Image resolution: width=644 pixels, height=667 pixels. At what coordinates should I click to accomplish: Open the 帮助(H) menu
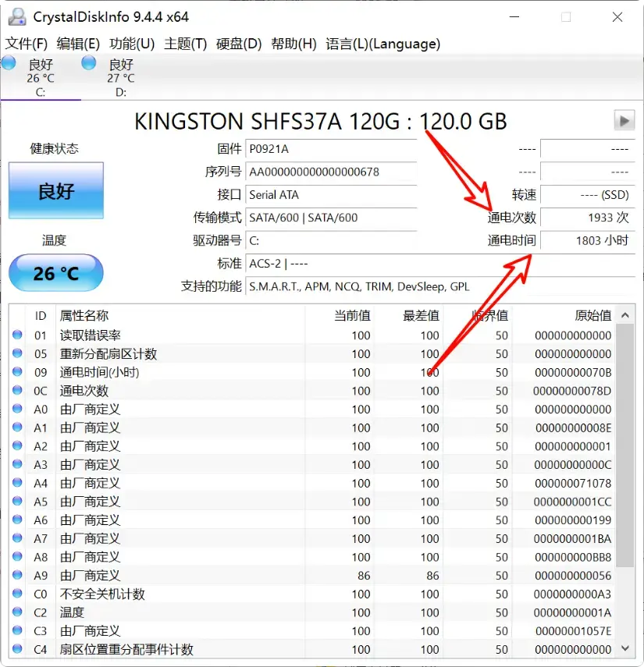coord(293,44)
